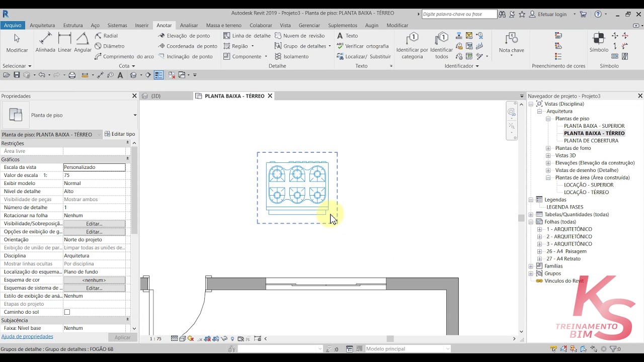This screenshot has width=644, height=362.
Task: Pick the Diâmetro dimension tool
Action: [x=109, y=46]
